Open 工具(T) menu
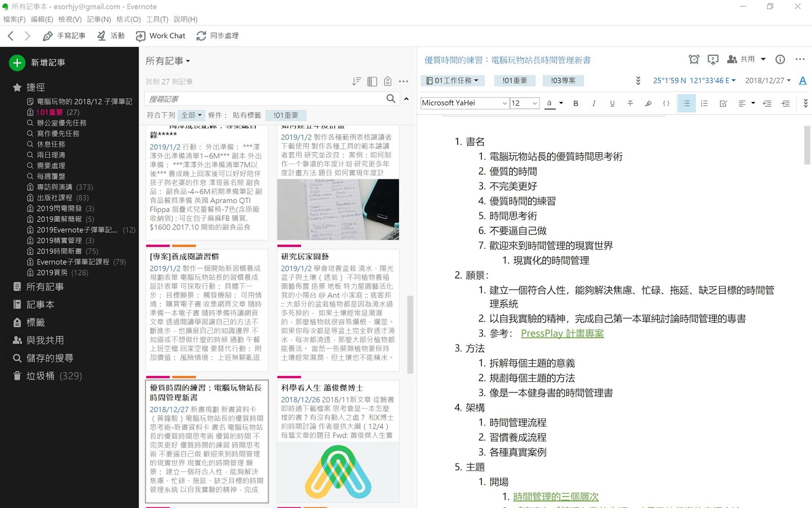Screen dimensions: 812x508 (157, 19)
